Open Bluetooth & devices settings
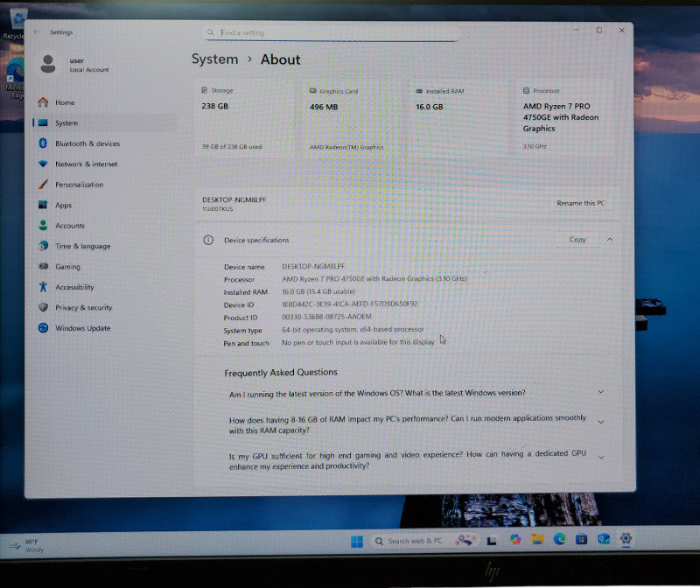The height and width of the screenshot is (588, 700). [87, 143]
